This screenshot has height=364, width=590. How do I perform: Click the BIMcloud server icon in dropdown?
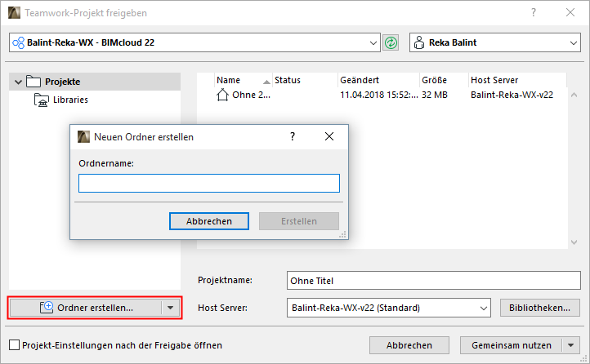pos(19,42)
